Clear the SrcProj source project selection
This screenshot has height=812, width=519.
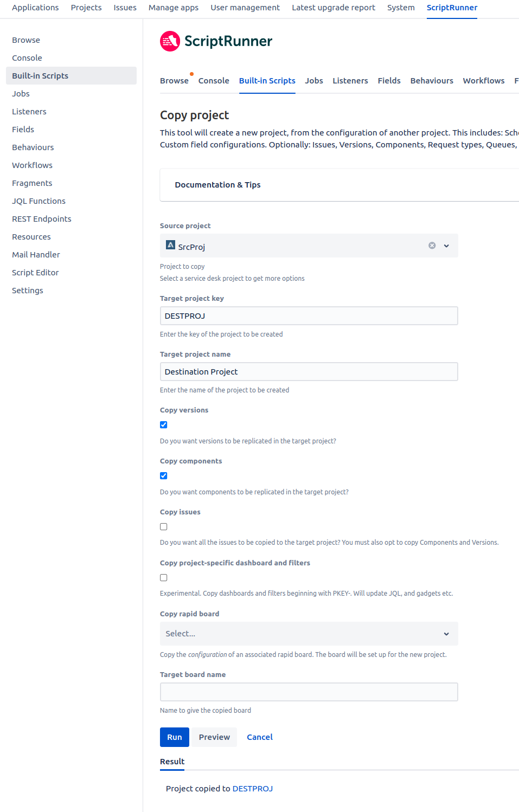432,246
